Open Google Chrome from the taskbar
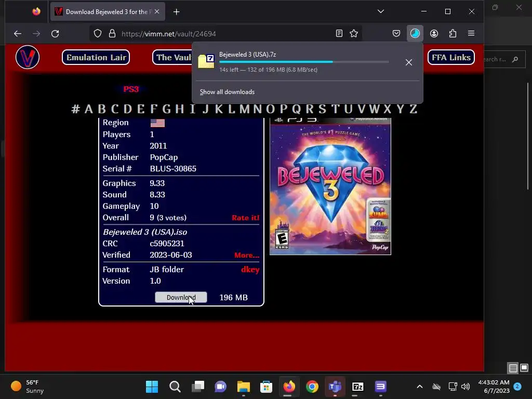532x399 pixels. [312, 387]
